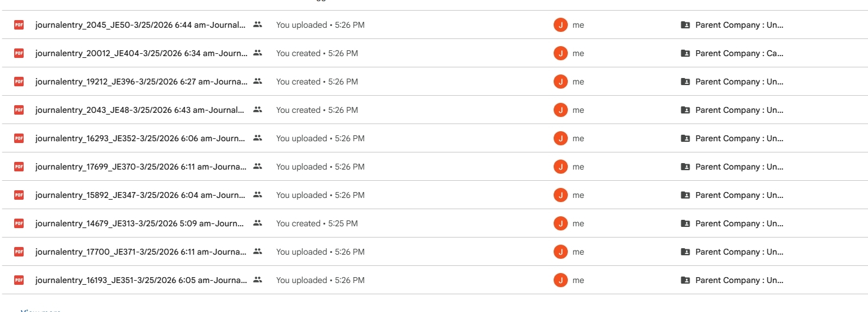The height and width of the screenshot is (312, 868).
Task: Click the shared folder icon on JE313 row
Action: (x=685, y=223)
